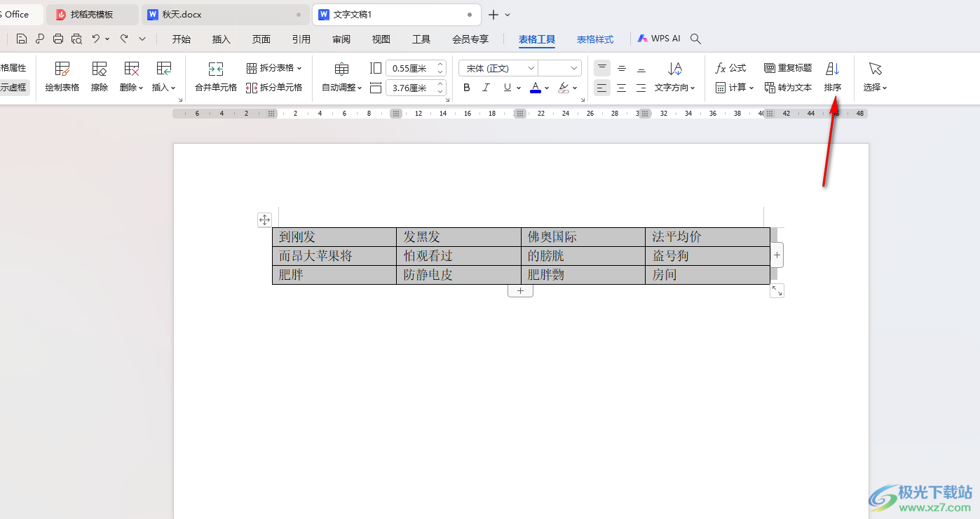Open the quick access toolbar customize arrow

pyautogui.click(x=142, y=39)
